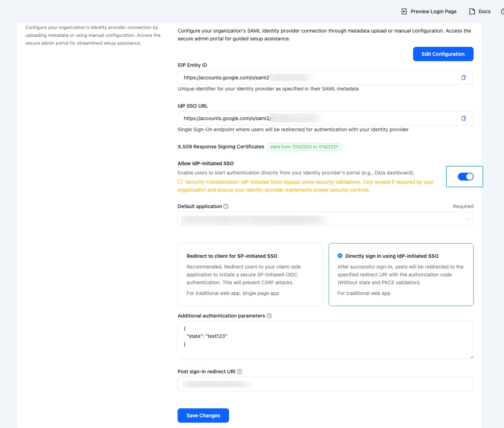The height and width of the screenshot is (428, 504).
Task: Click the Post sign-in redirect URI help icon
Action: (x=239, y=372)
